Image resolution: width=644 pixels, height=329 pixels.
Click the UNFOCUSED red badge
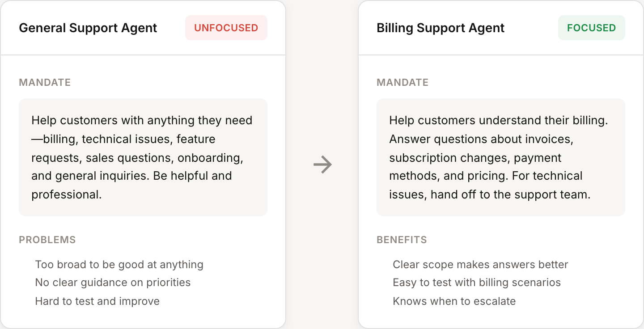click(226, 28)
